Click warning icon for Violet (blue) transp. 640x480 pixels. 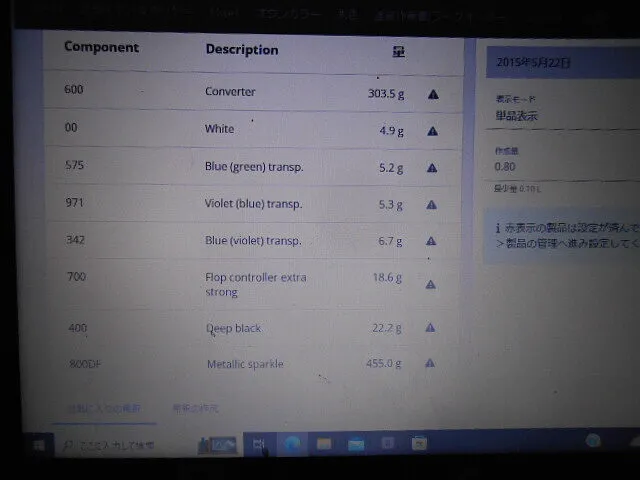point(432,205)
